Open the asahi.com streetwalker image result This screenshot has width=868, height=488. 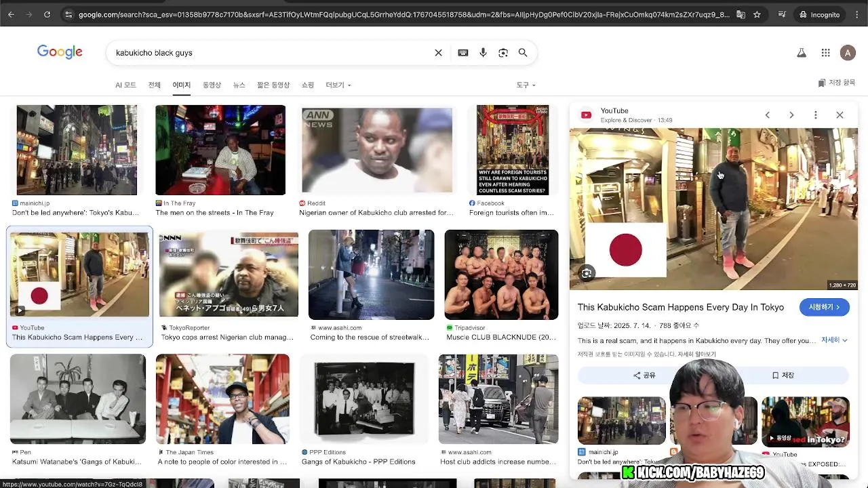coord(371,274)
